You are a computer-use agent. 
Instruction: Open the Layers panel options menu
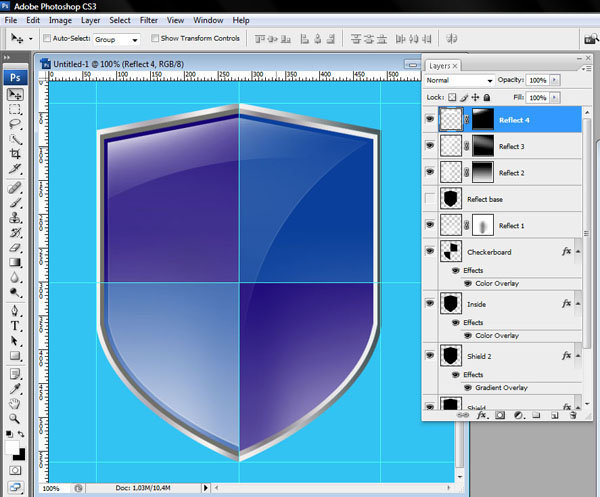click(584, 69)
